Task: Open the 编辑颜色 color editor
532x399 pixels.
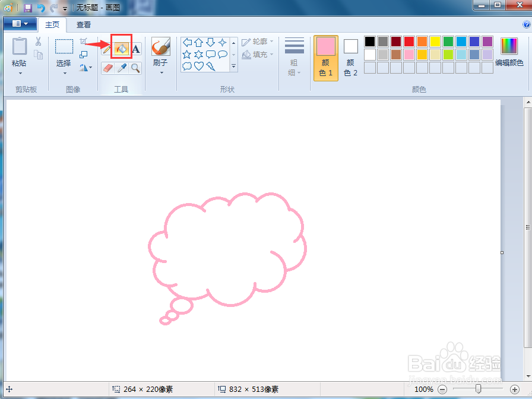Action: coord(509,52)
